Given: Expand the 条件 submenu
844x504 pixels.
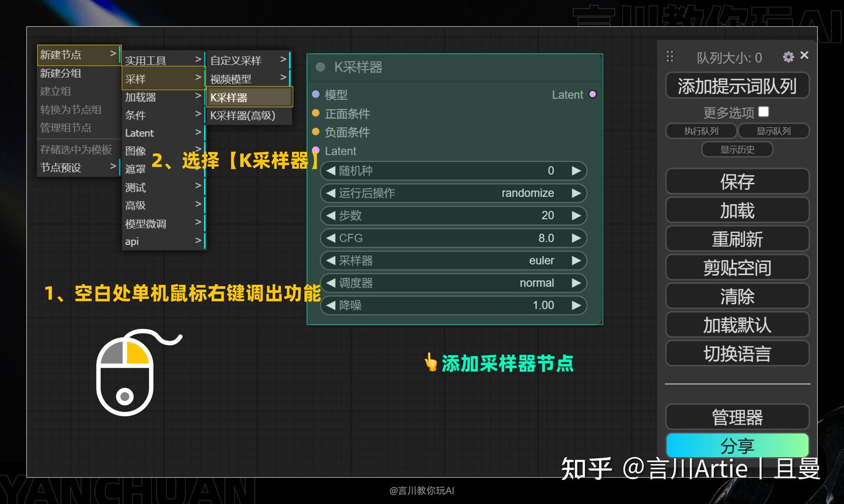Looking at the screenshot, I should click(164, 115).
